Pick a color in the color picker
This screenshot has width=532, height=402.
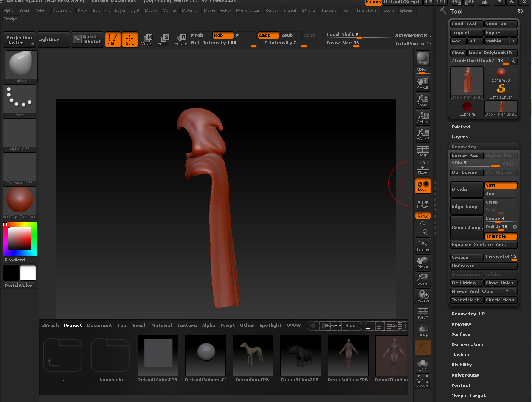(x=20, y=239)
